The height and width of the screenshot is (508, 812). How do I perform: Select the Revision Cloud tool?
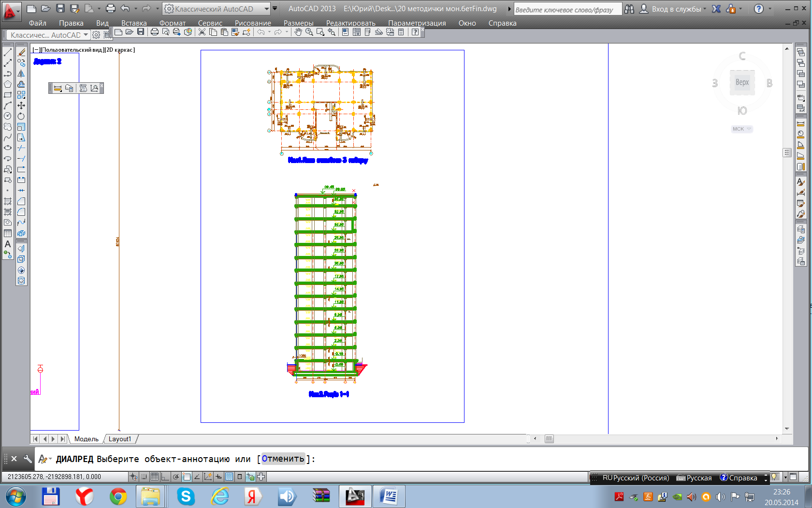(8, 127)
